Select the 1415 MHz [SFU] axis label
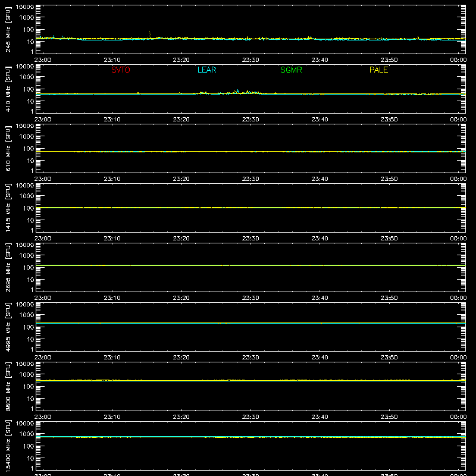This screenshot has height=476, width=476. point(8,208)
